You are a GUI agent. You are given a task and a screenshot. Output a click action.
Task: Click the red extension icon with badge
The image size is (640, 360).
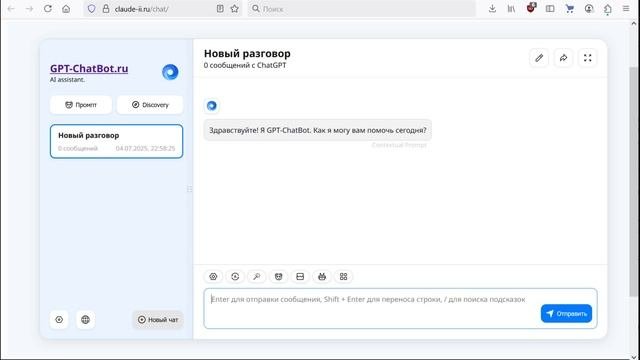click(531, 8)
